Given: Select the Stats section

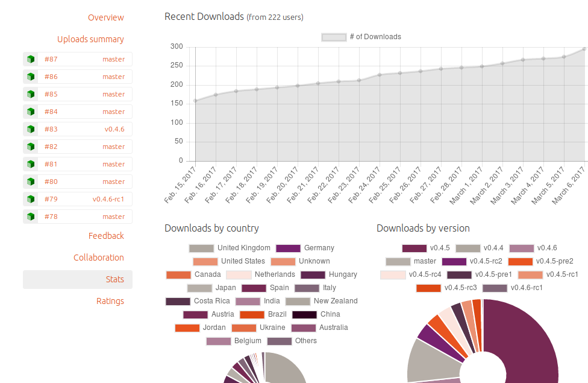Looking at the screenshot, I should [78, 279].
